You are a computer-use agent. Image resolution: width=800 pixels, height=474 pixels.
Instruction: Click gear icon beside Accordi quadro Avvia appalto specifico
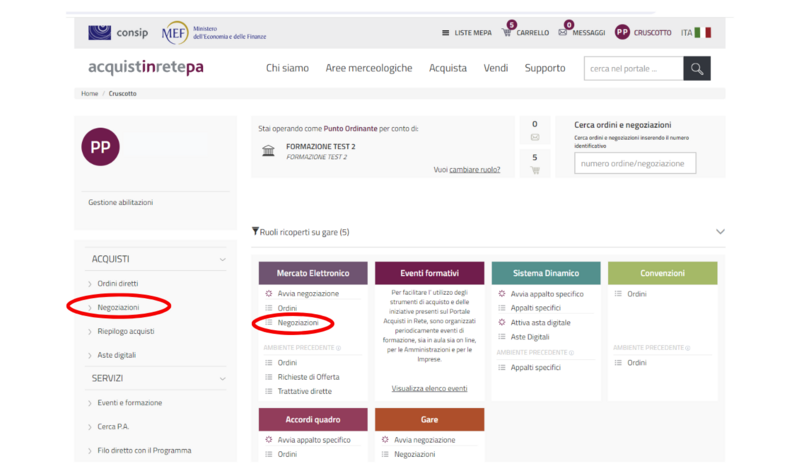click(x=269, y=439)
